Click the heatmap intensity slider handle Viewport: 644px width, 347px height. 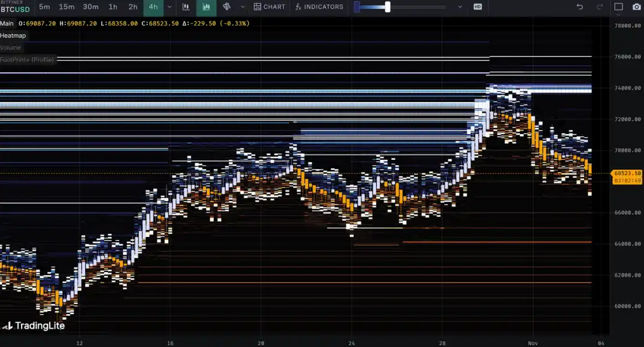pos(388,7)
